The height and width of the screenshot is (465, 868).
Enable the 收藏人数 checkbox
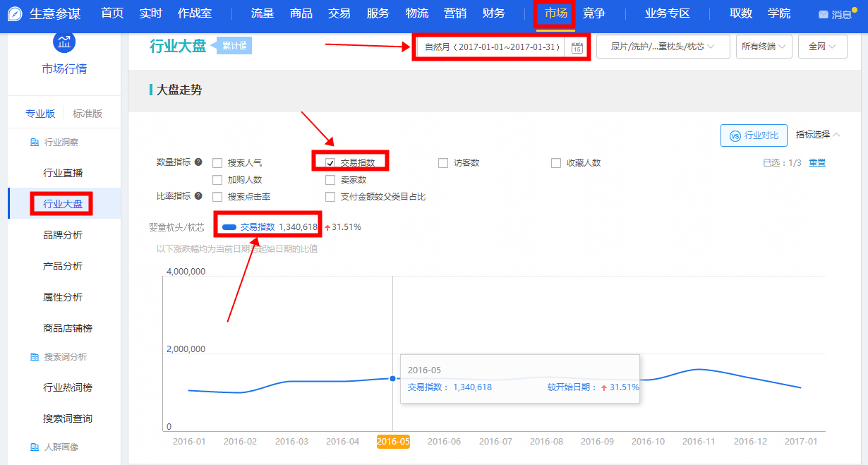pos(556,163)
